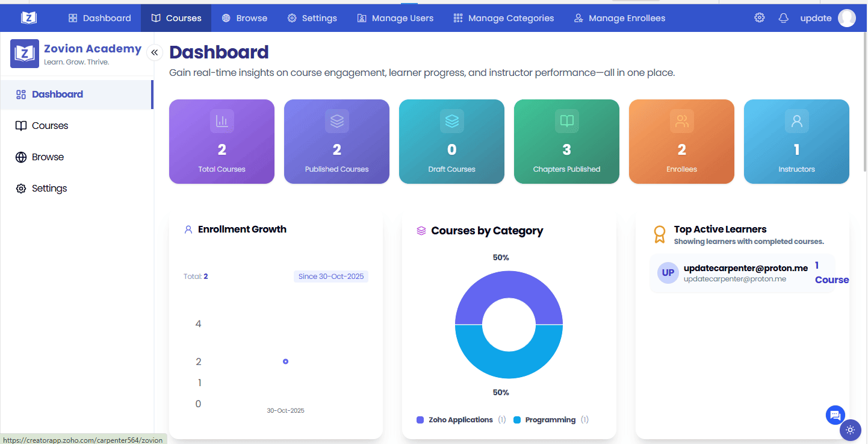Open the chat support bubble icon
Viewport: 868px width, 444px height.
click(x=835, y=414)
